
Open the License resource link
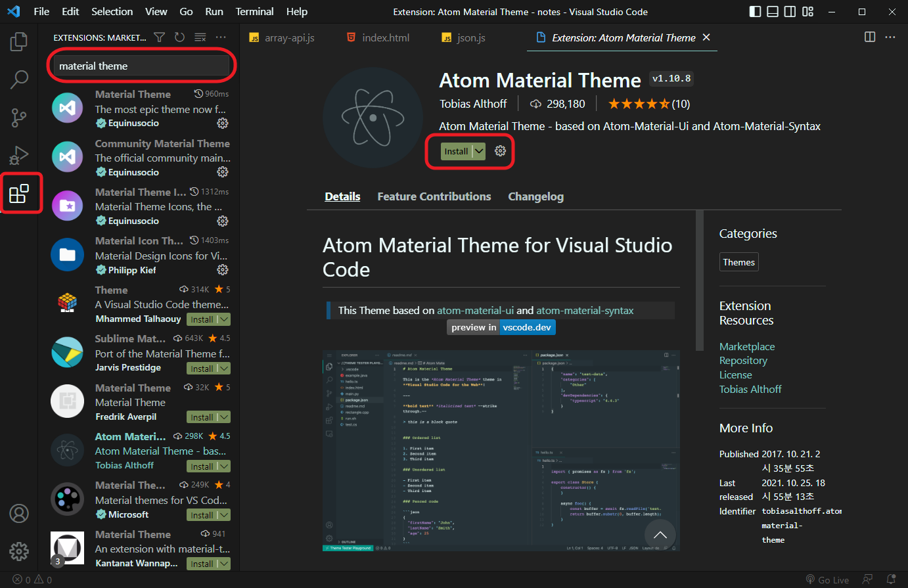click(x=736, y=374)
